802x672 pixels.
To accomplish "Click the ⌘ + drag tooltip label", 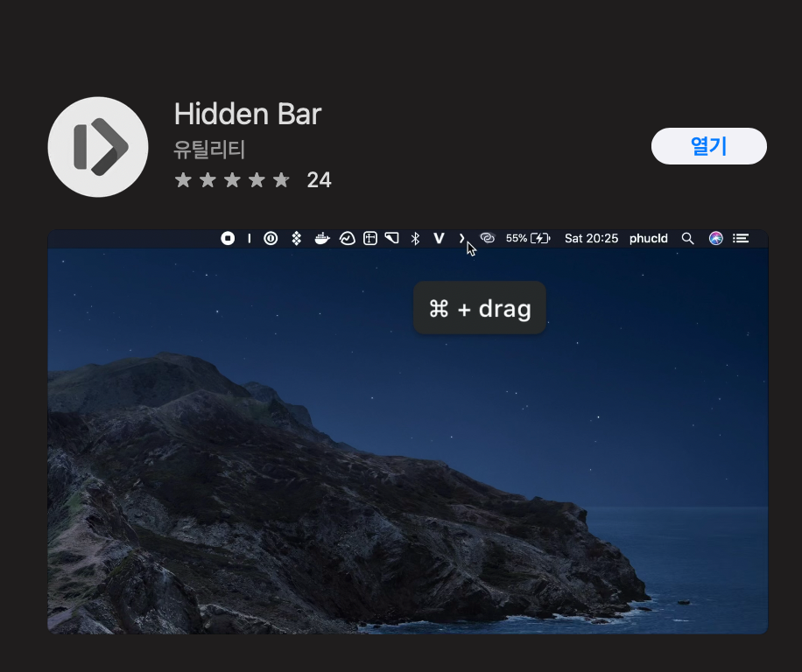I will coord(480,308).
